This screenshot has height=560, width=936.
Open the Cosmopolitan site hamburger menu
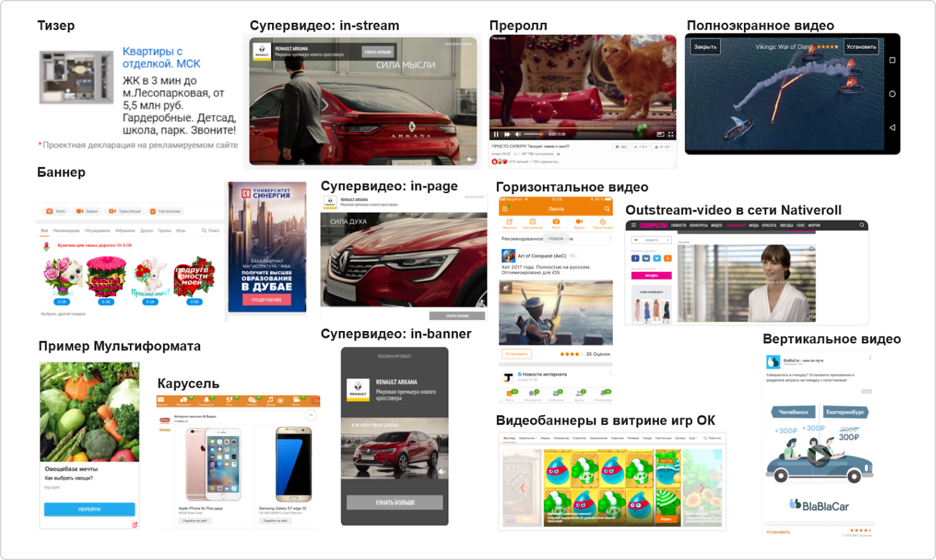(634, 225)
